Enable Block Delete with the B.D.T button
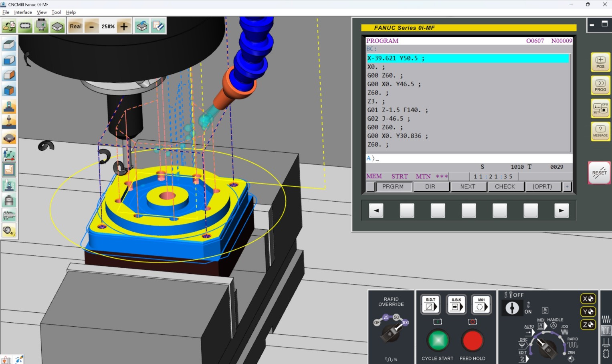612x364 pixels. click(x=430, y=305)
